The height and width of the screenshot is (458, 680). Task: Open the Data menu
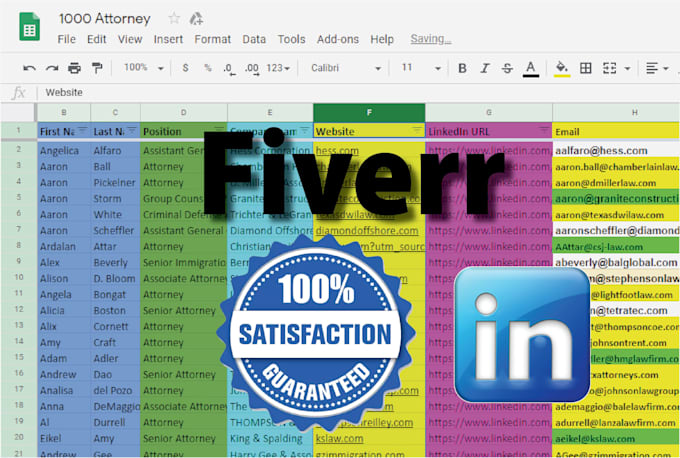(254, 39)
